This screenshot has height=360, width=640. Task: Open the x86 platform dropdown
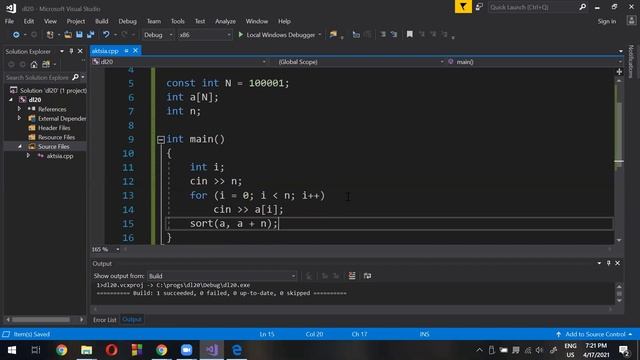205,35
